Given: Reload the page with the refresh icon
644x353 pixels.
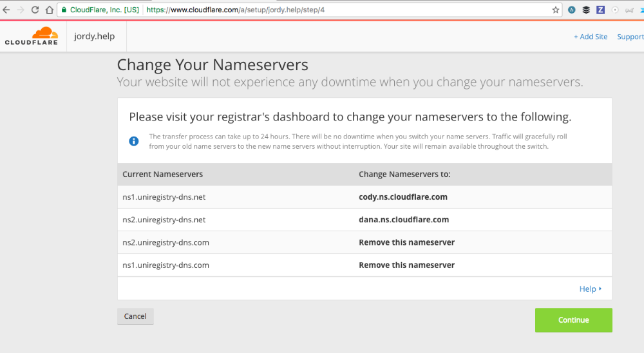Looking at the screenshot, I should (35, 10).
